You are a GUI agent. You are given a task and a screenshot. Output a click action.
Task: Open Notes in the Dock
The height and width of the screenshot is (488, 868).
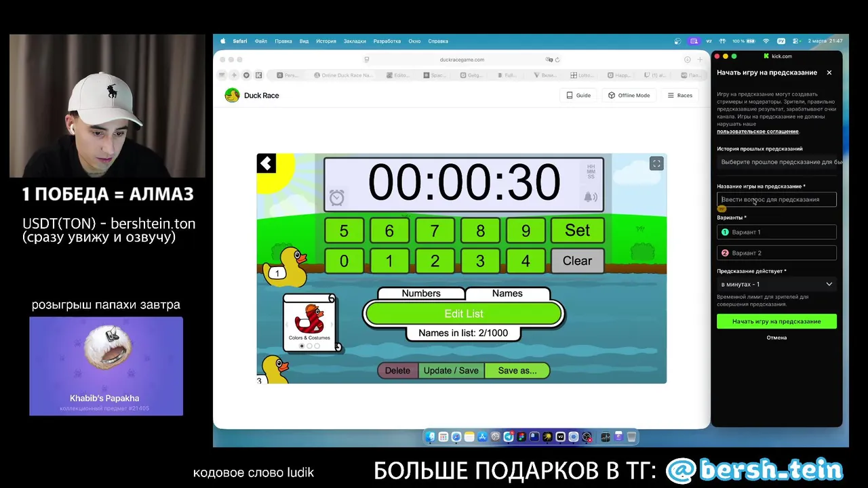(x=469, y=436)
